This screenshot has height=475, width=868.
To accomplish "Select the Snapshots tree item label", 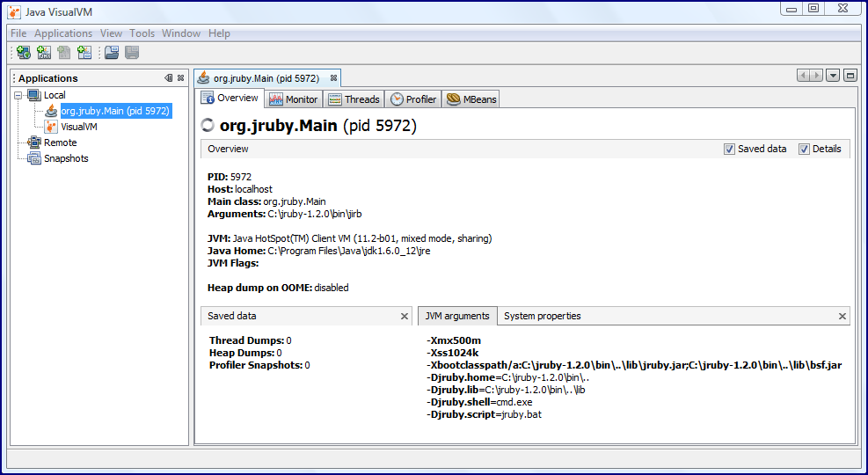I will pos(66,158).
